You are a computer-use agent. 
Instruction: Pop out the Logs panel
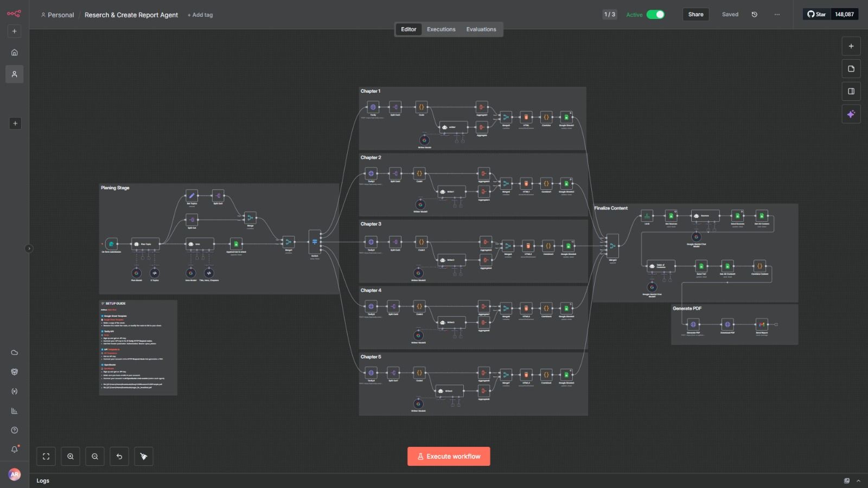pos(847,481)
